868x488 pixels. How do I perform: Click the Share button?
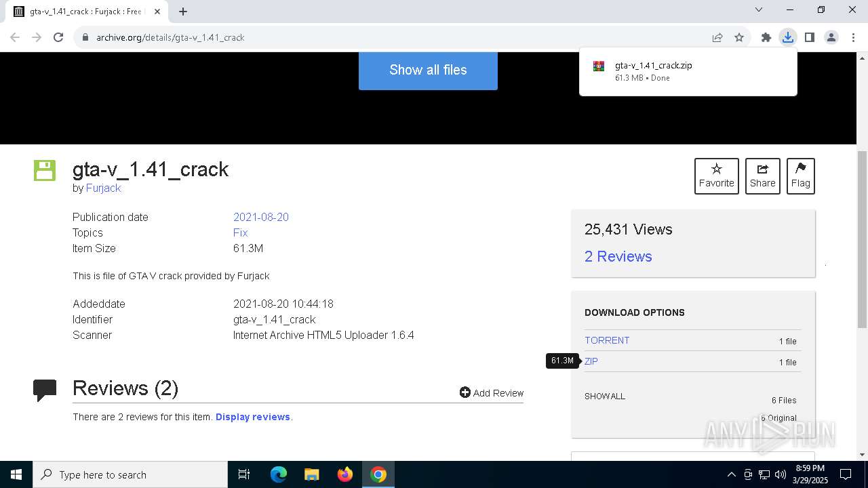[762, 176]
